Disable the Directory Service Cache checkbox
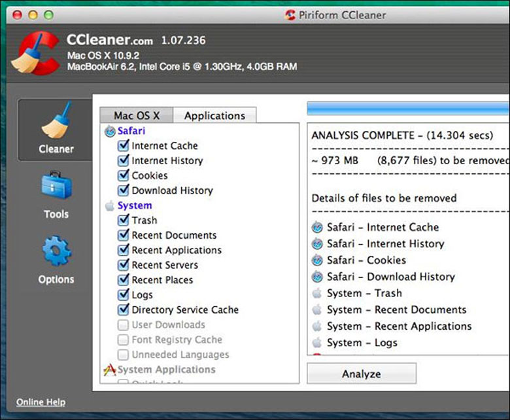 [x=123, y=309]
